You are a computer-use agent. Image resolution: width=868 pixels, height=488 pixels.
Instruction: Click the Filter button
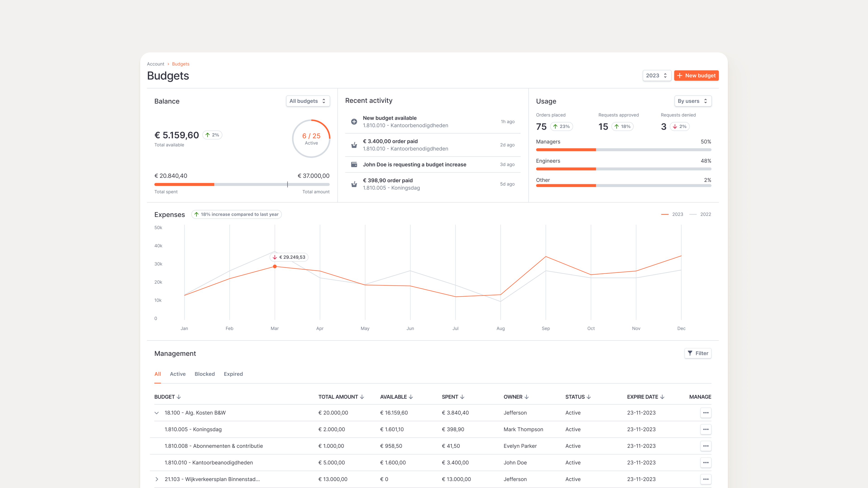(698, 353)
